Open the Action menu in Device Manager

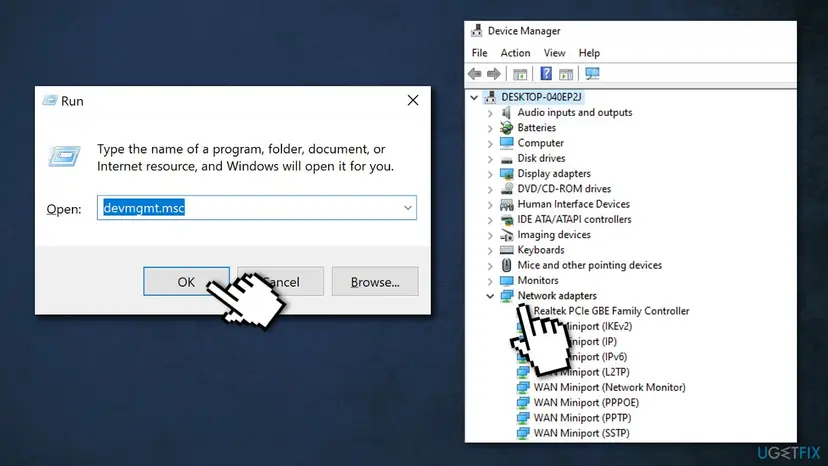[x=515, y=53]
